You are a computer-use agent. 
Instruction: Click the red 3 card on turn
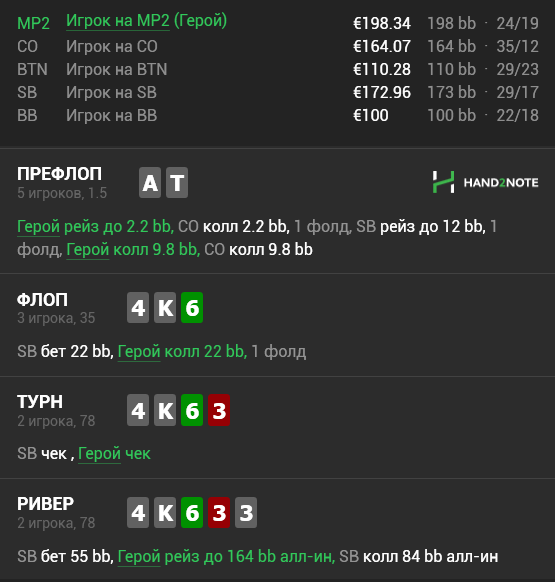219,410
